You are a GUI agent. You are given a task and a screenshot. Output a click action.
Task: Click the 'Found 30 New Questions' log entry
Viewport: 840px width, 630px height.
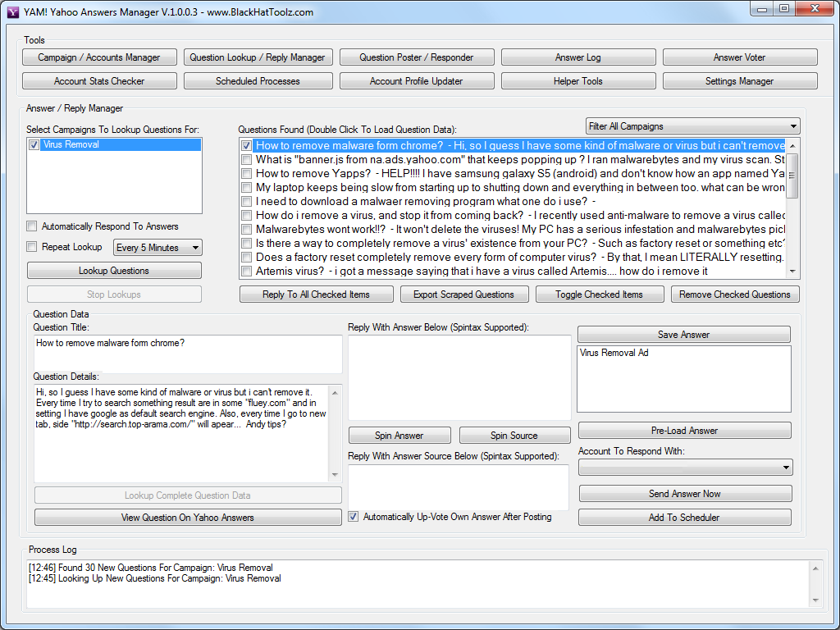(151, 568)
